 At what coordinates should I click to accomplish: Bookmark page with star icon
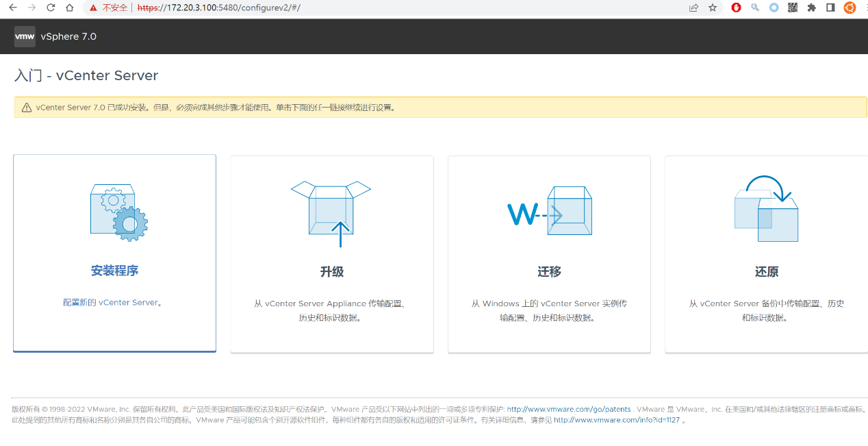coord(713,8)
